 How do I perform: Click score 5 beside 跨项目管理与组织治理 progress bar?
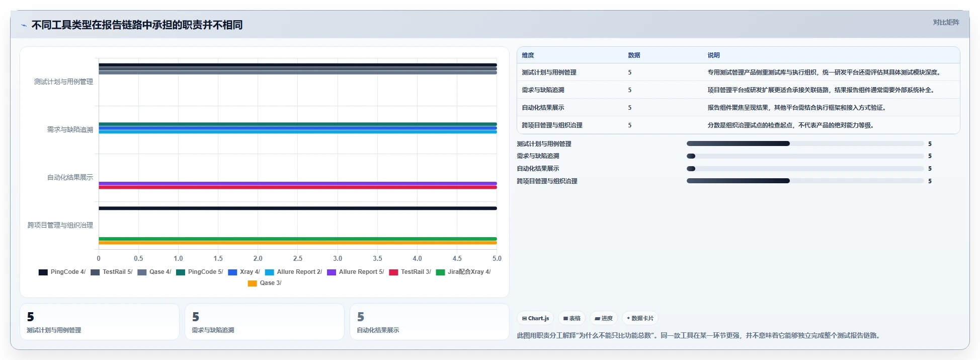(x=930, y=181)
